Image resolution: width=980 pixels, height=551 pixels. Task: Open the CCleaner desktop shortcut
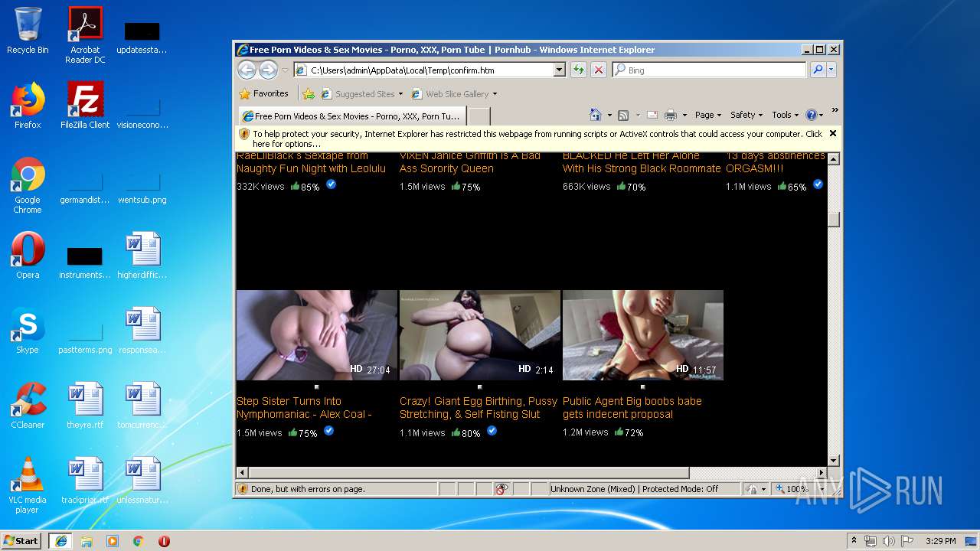[28, 406]
